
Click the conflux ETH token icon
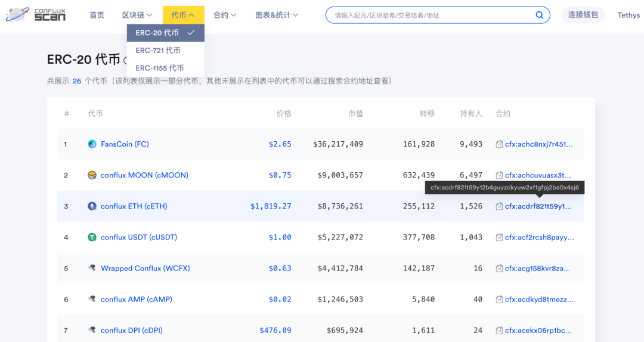tap(92, 206)
